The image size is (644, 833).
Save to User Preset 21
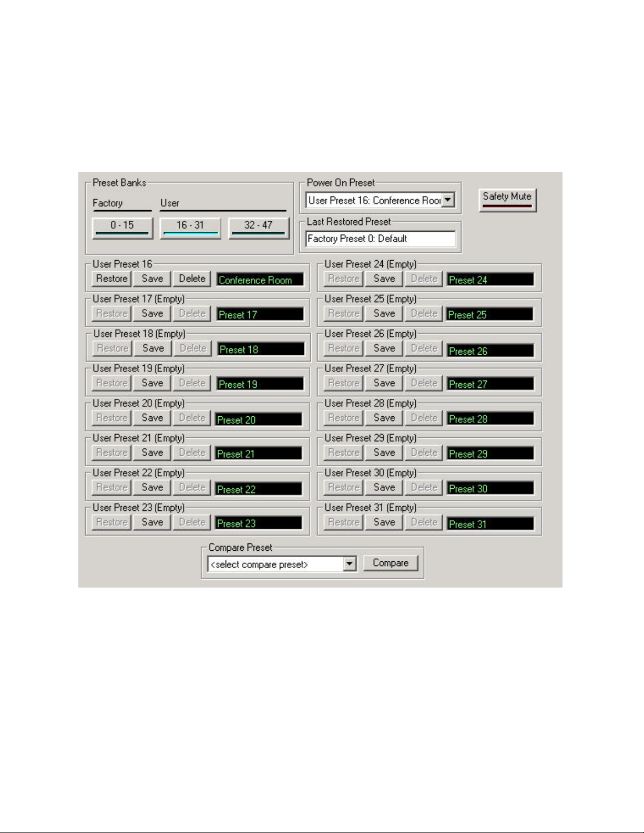click(152, 453)
